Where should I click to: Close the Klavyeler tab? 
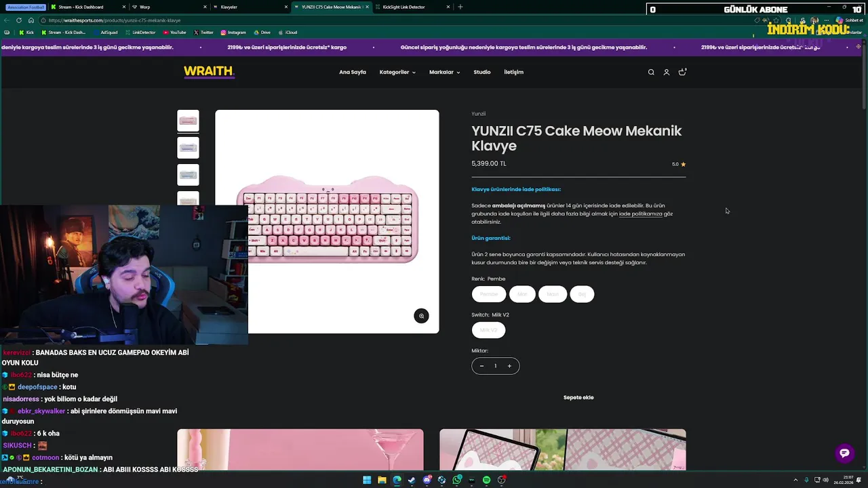[x=285, y=7]
